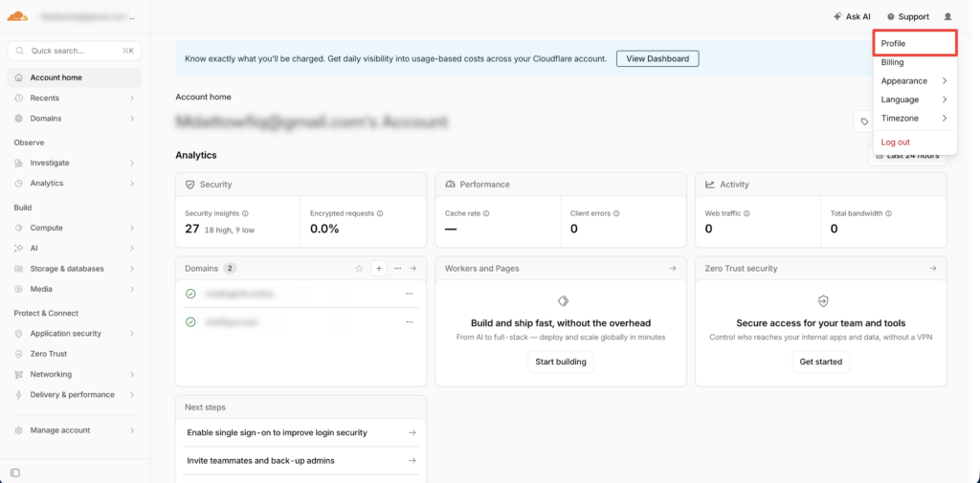Open the Language submenu
Image resolution: width=980 pixels, height=483 pixels.
[914, 99]
